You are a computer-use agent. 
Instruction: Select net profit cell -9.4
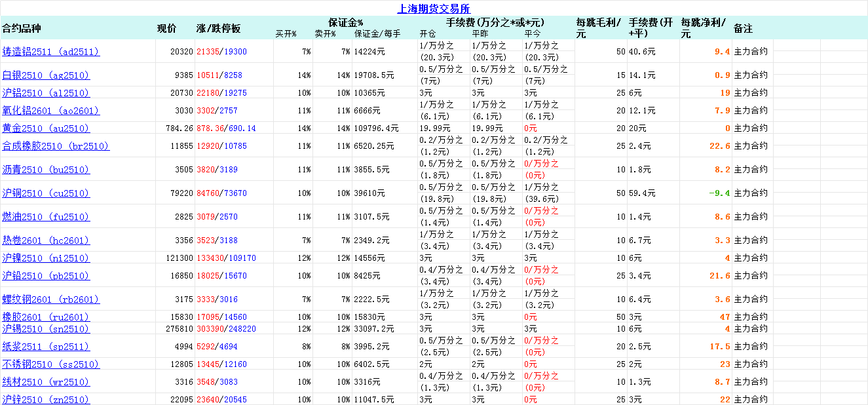click(x=719, y=193)
